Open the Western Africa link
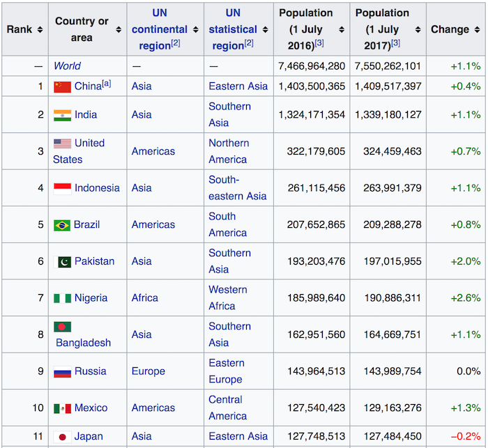 (x=228, y=298)
